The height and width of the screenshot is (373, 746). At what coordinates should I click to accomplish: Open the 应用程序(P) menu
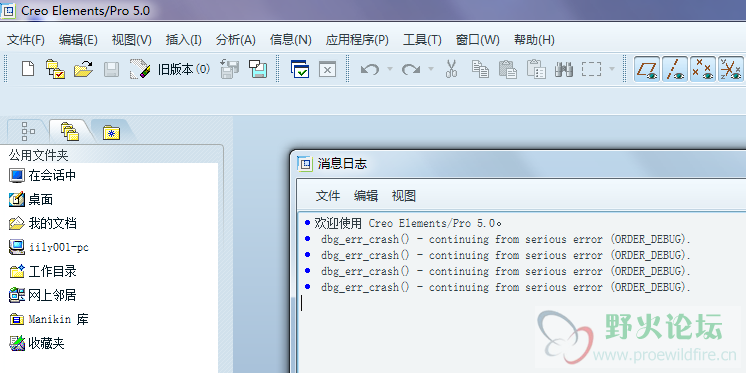pos(357,40)
